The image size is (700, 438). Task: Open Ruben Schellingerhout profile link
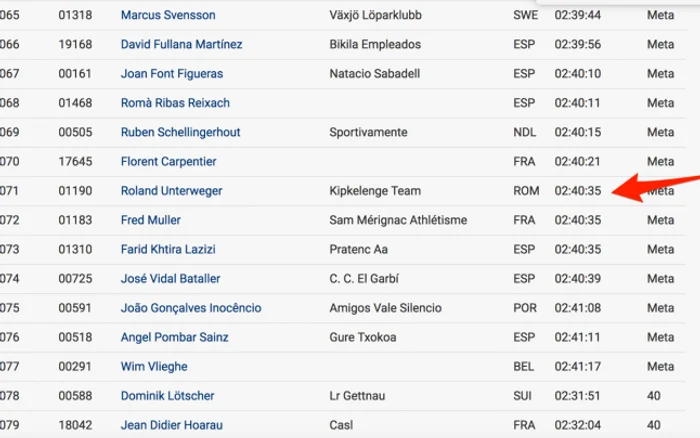[x=180, y=132]
